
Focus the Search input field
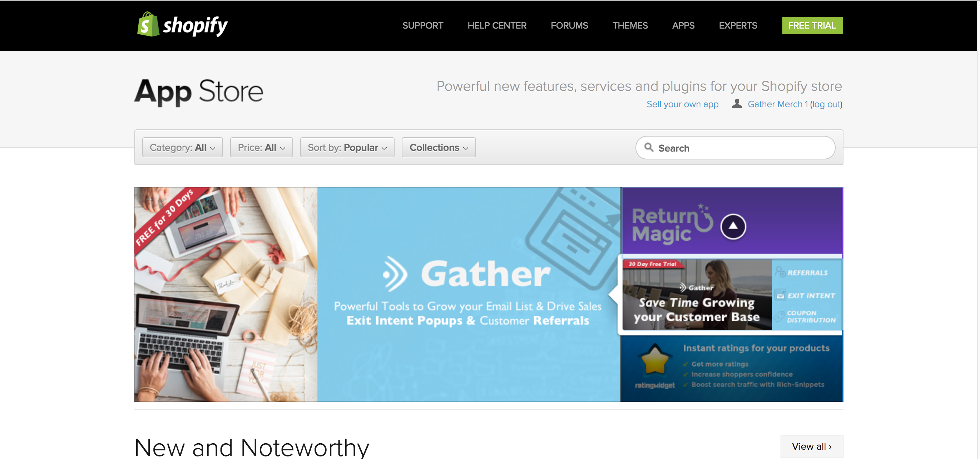[x=736, y=148]
